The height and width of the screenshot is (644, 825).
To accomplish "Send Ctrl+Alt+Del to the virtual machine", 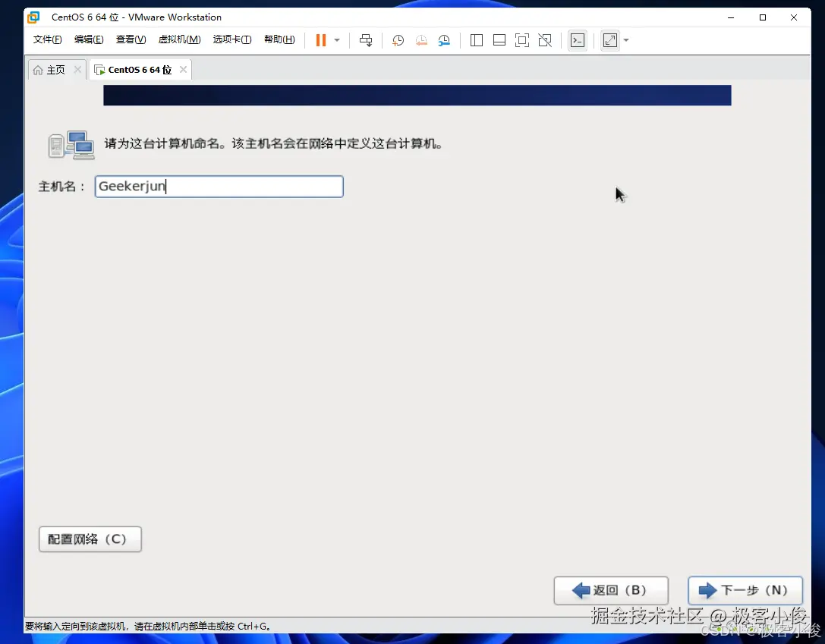I will pos(366,40).
